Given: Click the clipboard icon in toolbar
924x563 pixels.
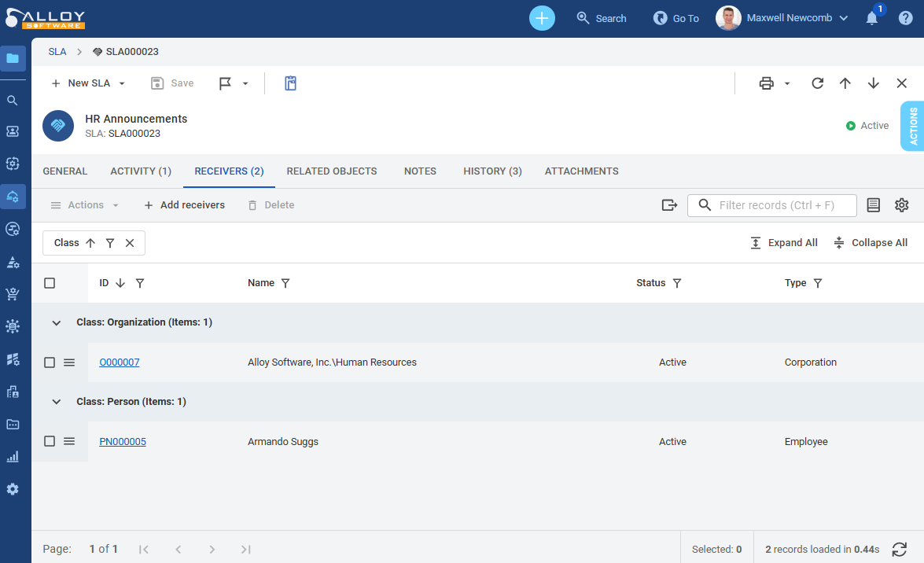Looking at the screenshot, I should coord(290,83).
